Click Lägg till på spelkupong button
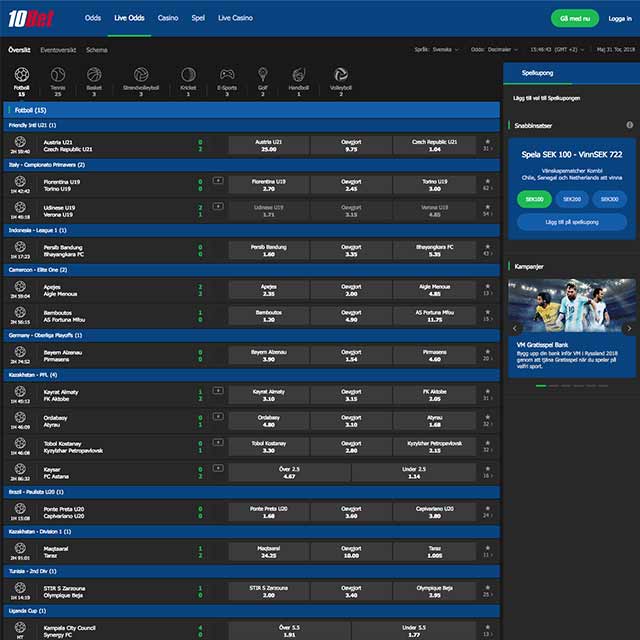 572,222
